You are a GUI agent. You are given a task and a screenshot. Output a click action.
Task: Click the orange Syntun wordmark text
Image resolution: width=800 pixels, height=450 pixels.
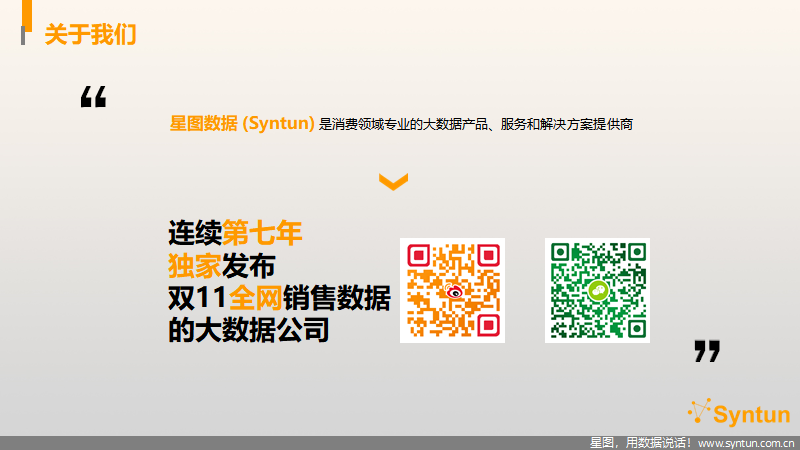pyautogui.click(x=753, y=414)
